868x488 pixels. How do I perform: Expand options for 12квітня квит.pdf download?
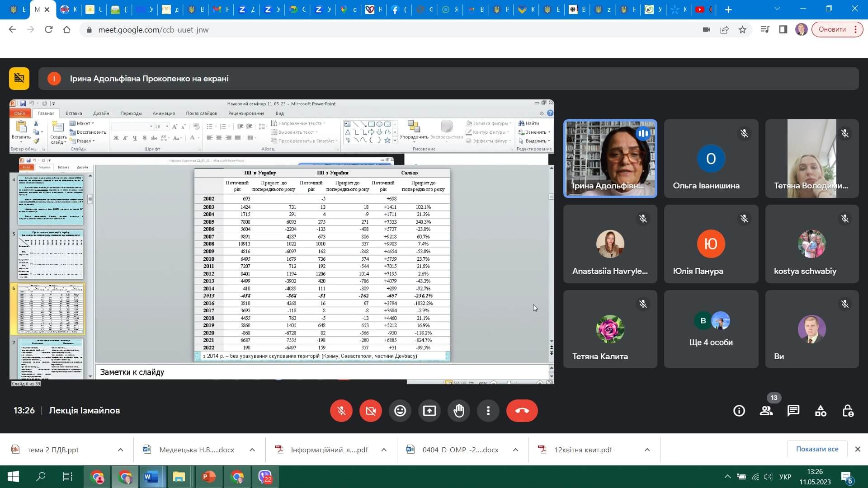647,450
